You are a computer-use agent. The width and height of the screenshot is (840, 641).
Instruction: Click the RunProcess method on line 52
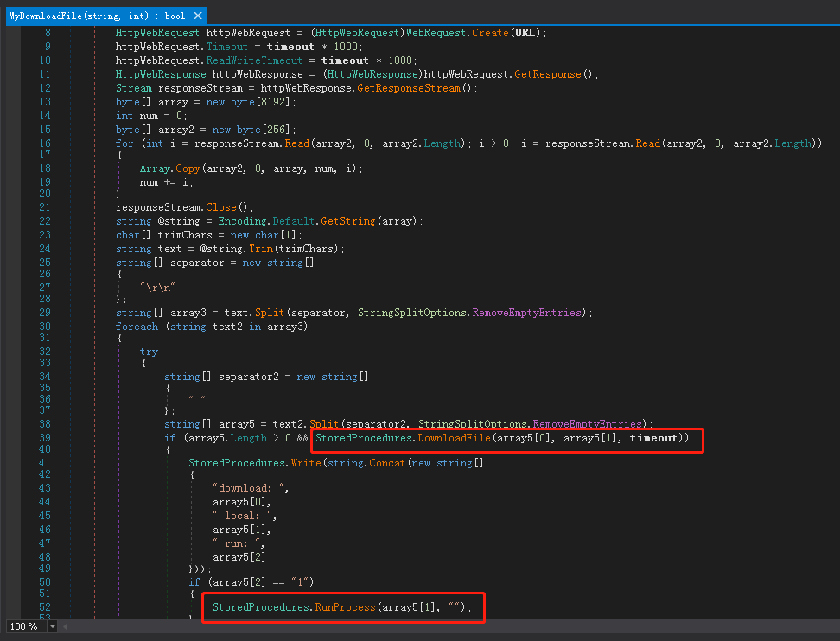coord(345,607)
